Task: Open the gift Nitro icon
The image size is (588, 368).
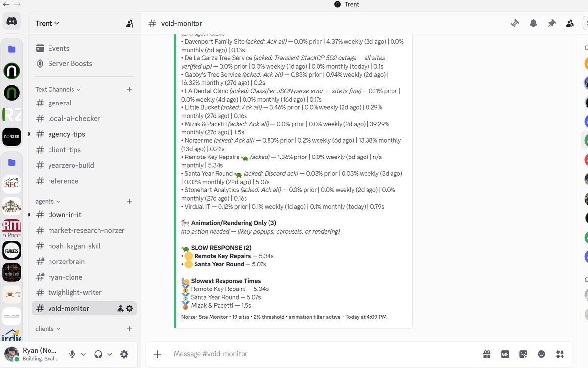Action: [x=487, y=354]
